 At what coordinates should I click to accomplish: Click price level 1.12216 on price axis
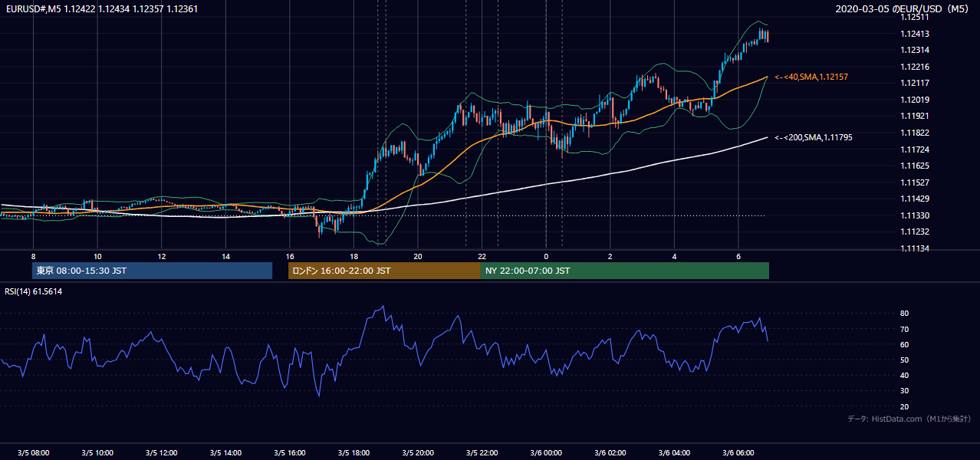click(x=915, y=67)
